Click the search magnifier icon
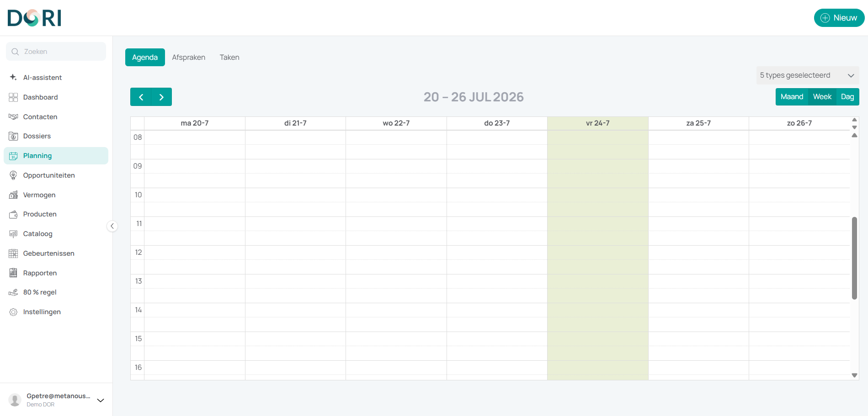The width and height of the screenshot is (868, 416). point(15,52)
